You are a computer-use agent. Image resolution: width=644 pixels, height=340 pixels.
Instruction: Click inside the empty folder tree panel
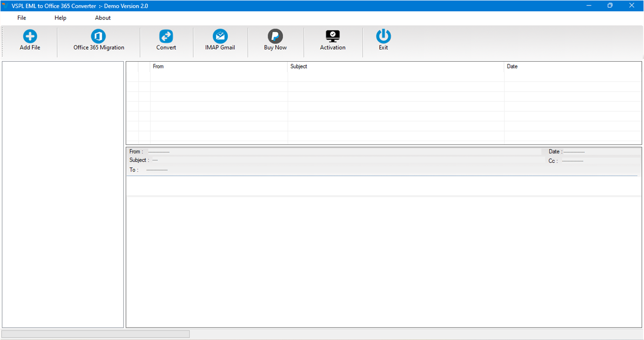coord(63,193)
